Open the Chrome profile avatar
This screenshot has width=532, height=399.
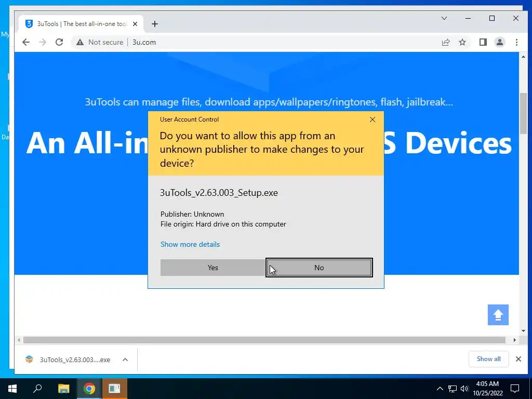tap(500, 42)
